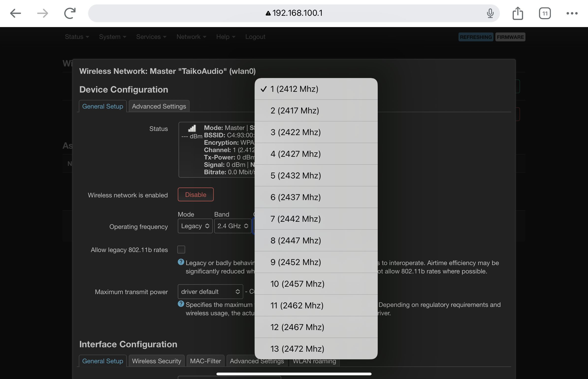Click help icon under transmit power
The height and width of the screenshot is (379, 588).
181,304
